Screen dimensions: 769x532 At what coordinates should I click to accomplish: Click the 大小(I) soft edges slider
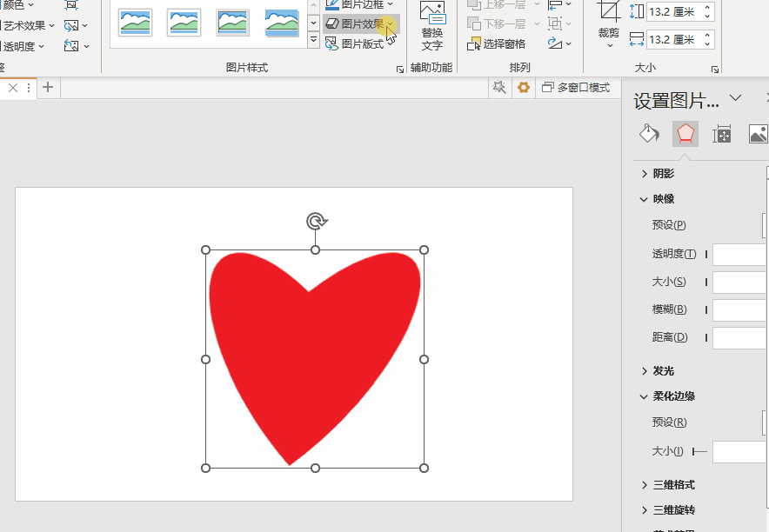[x=699, y=452]
